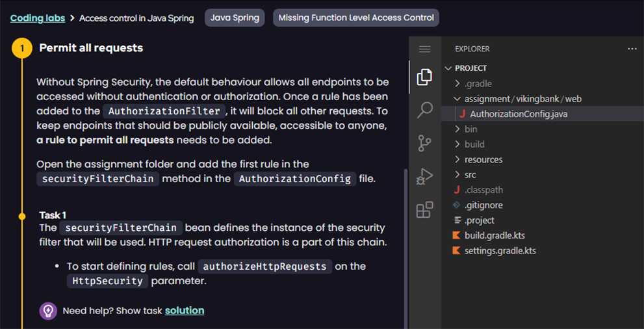Select the Java Spring tag

point(235,18)
